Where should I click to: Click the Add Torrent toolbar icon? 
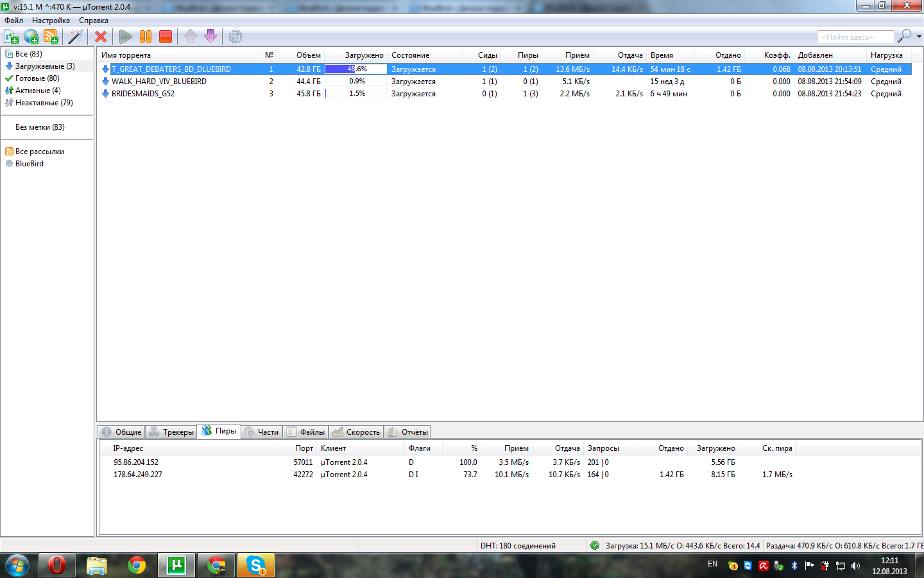point(12,37)
